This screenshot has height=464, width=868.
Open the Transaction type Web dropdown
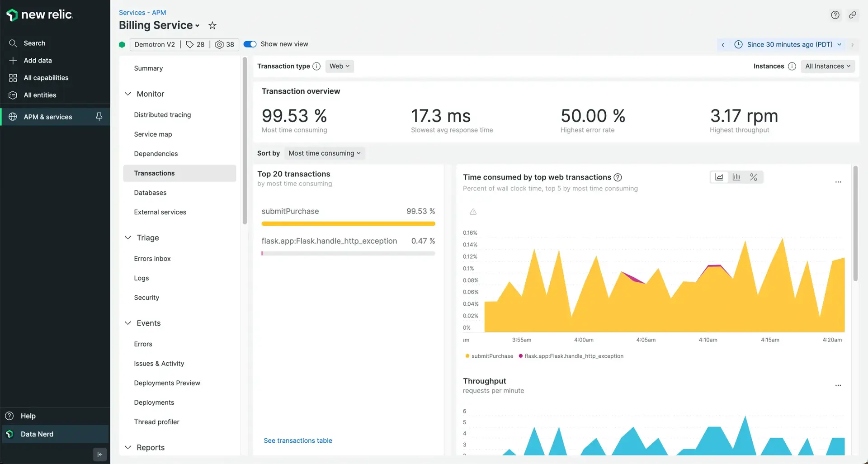pos(340,66)
